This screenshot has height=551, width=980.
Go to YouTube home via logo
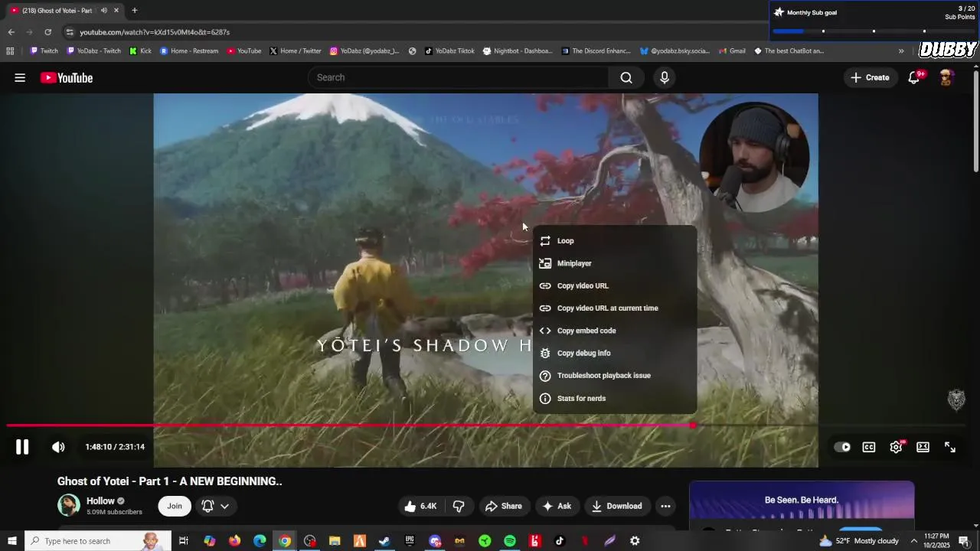67,77
